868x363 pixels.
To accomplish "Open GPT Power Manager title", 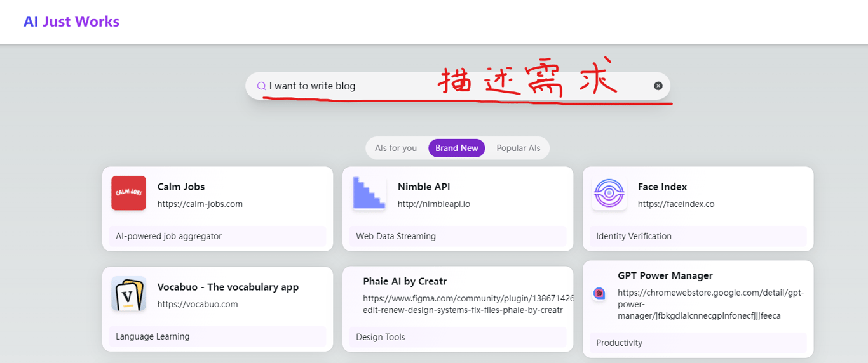I will pos(665,275).
